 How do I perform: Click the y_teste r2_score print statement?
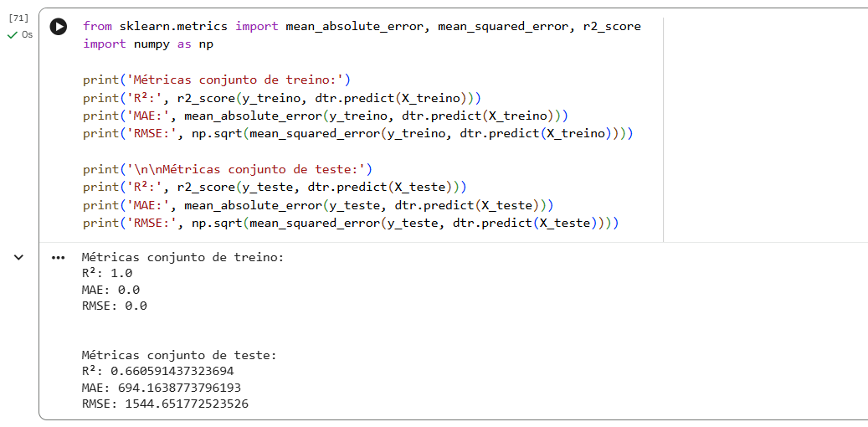point(274,187)
